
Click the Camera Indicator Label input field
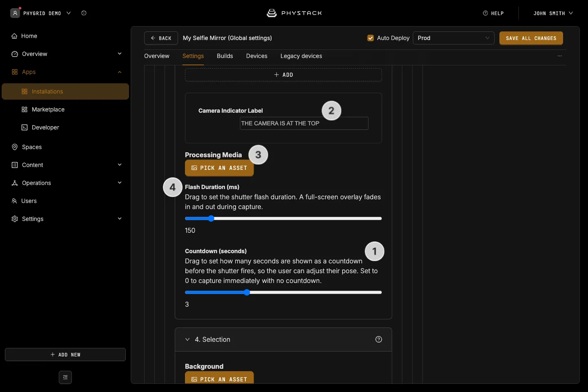point(304,123)
